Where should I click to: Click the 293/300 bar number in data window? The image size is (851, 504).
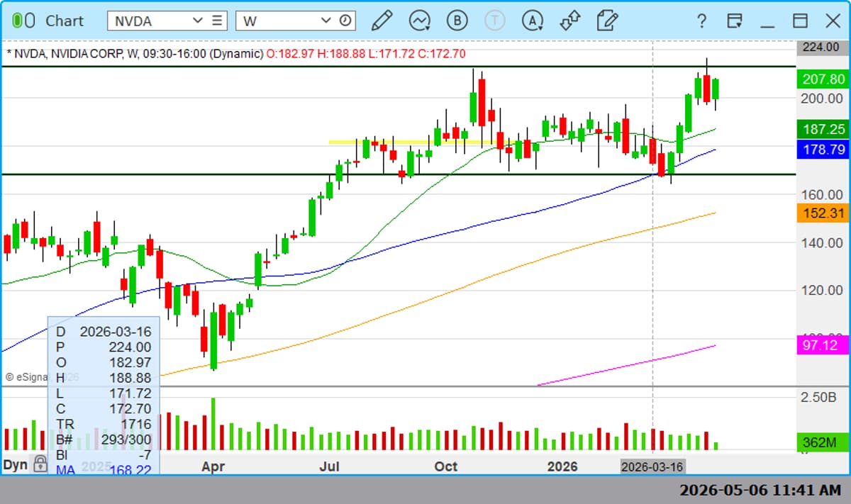[x=126, y=439]
